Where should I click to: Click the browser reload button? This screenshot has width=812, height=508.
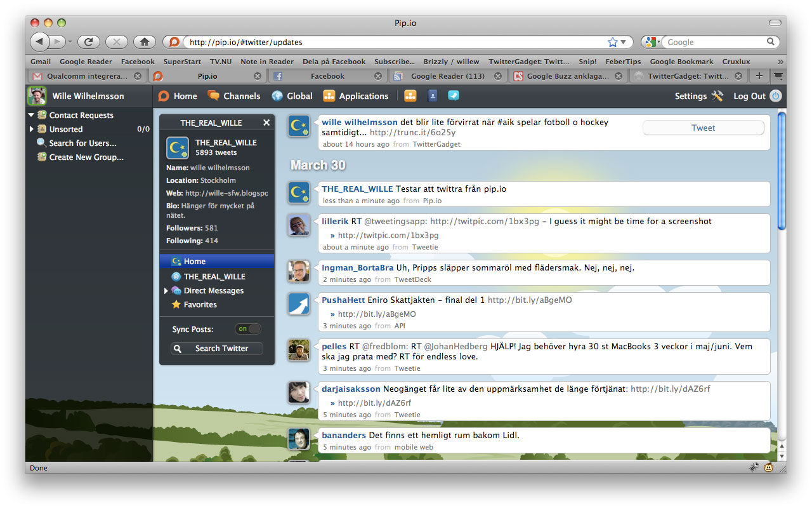coord(88,42)
